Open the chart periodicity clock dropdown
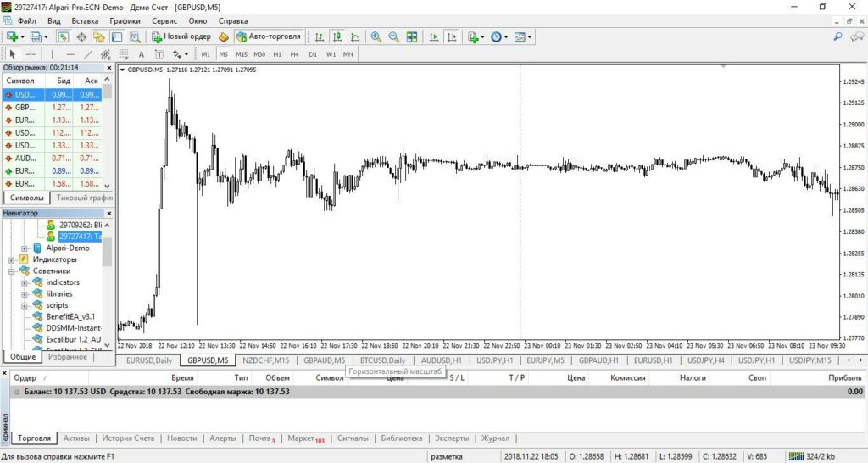 pos(498,37)
